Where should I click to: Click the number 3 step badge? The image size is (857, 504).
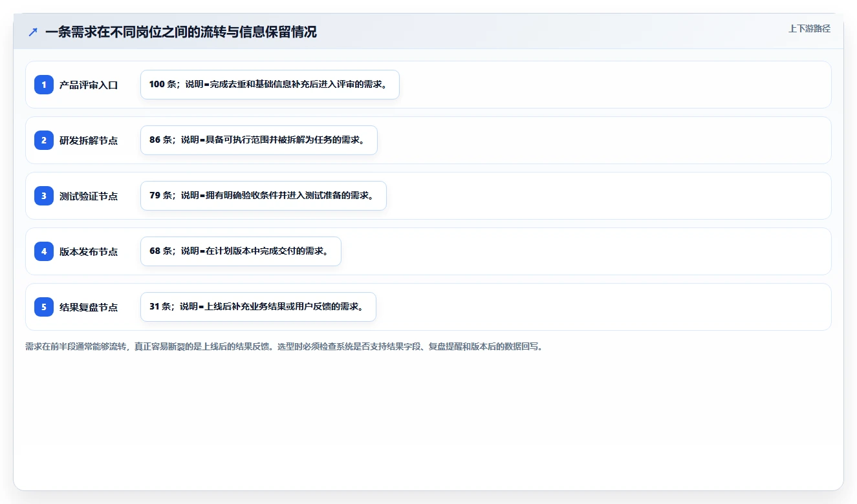coord(44,196)
